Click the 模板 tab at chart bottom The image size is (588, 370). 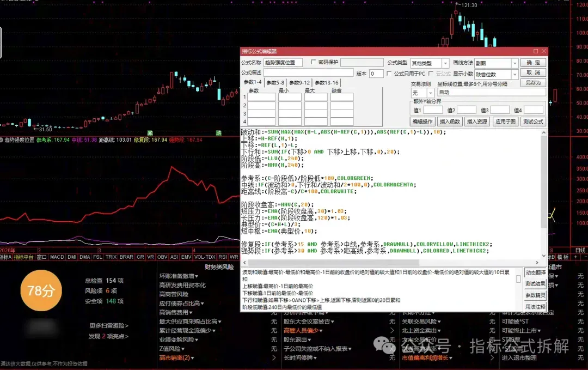click(x=562, y=257)
